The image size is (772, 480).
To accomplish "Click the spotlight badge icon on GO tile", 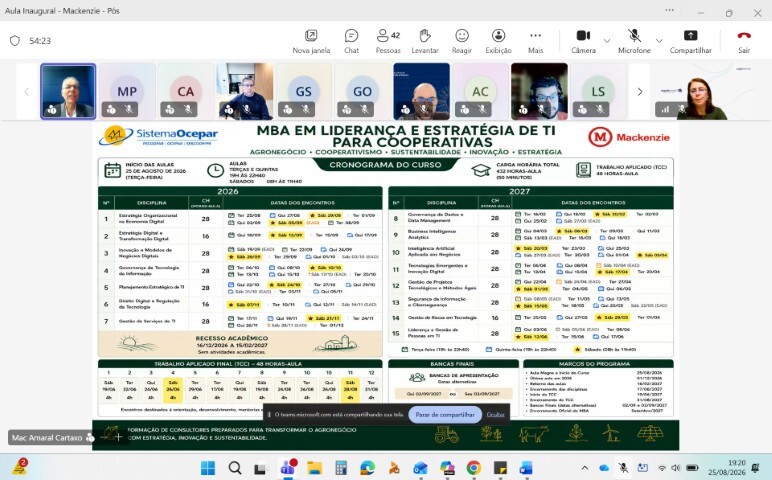I will pyautogui.click(x=347, y=110).
